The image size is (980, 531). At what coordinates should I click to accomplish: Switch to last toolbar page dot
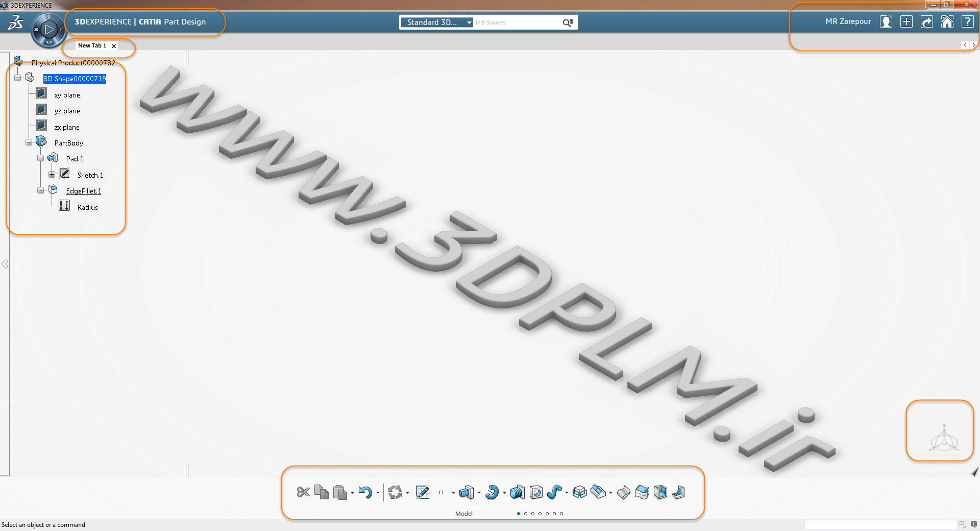click(561, 514)
